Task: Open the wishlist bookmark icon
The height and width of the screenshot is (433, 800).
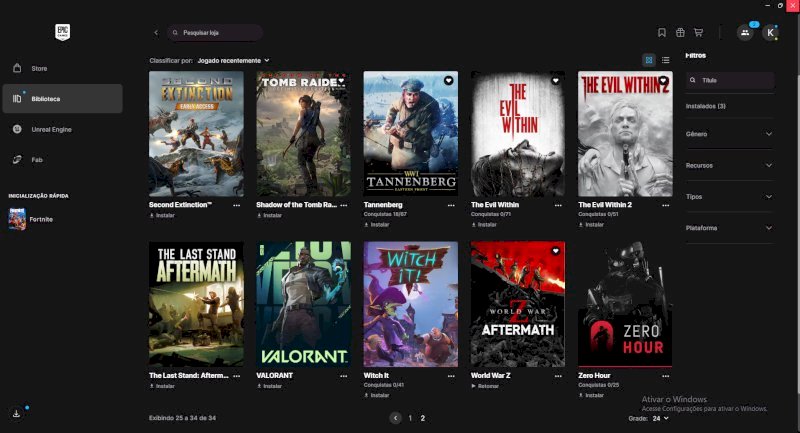Action: (x=662, y=33)
